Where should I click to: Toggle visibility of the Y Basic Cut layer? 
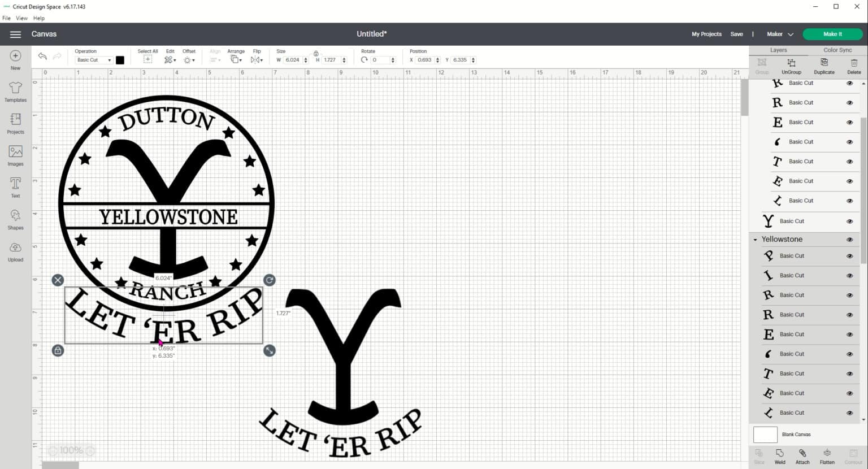point(849,221)
